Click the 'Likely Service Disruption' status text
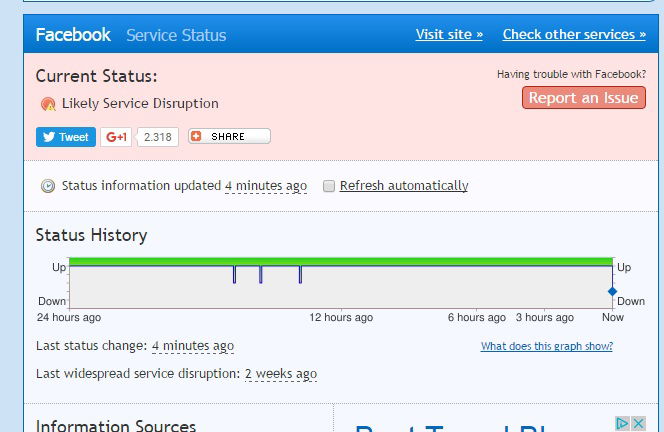This screenshot has height=432, width=664. 140,103
